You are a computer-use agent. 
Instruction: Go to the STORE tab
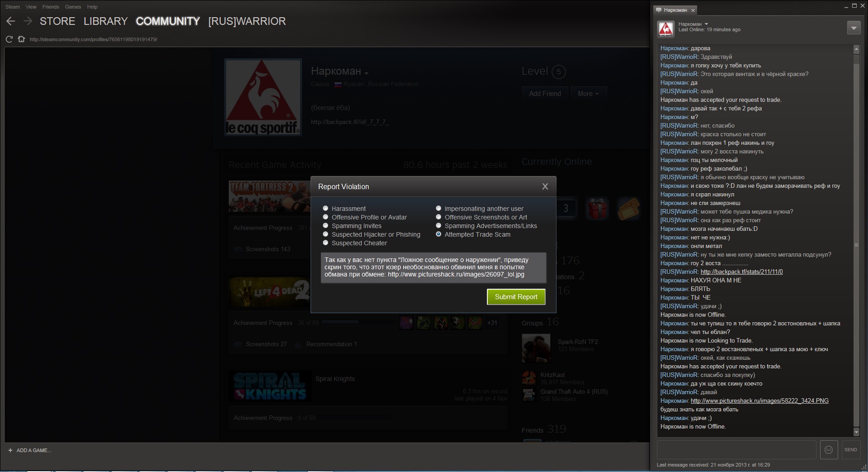tap(57, 21)
